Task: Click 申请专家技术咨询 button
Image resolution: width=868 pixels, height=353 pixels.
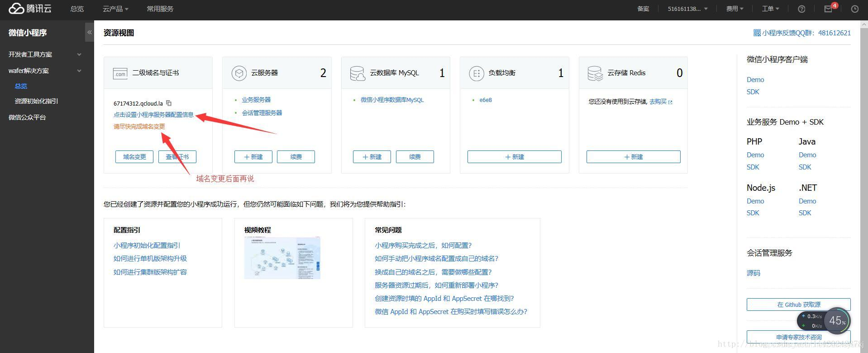Action: point(799,337)
